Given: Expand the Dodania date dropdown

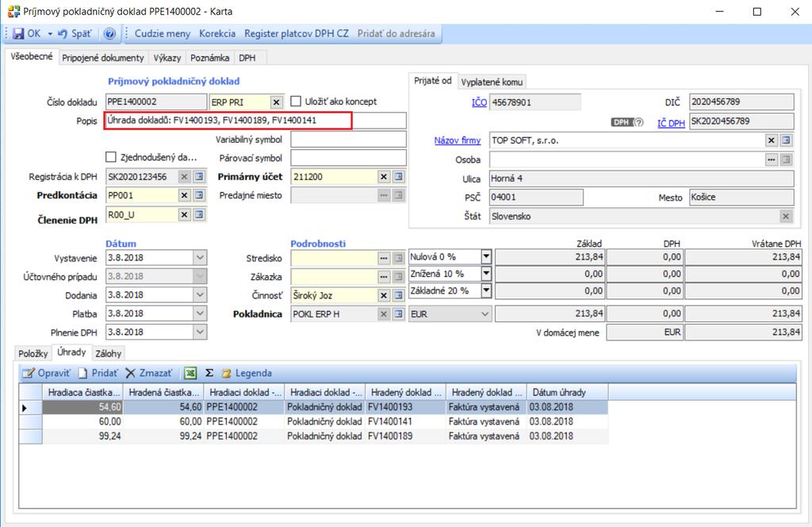Looking at the screenshot, I should 200,295.
